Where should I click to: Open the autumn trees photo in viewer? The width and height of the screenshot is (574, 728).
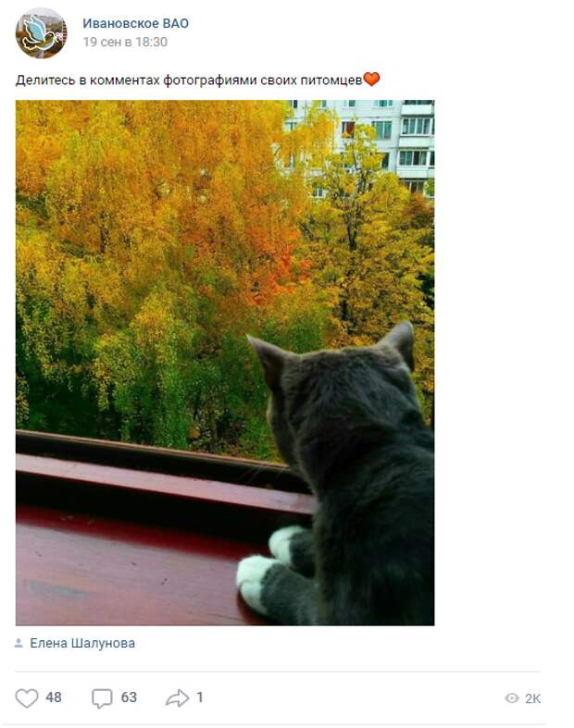tap(225, 363)
